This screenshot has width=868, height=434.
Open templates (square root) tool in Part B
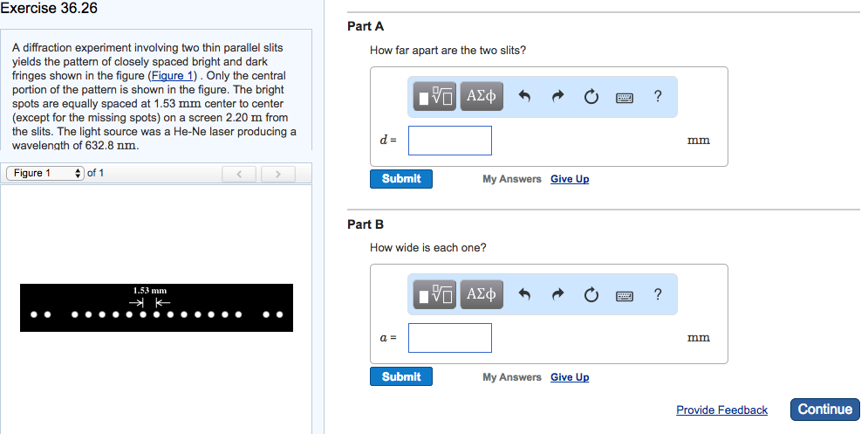434,294
